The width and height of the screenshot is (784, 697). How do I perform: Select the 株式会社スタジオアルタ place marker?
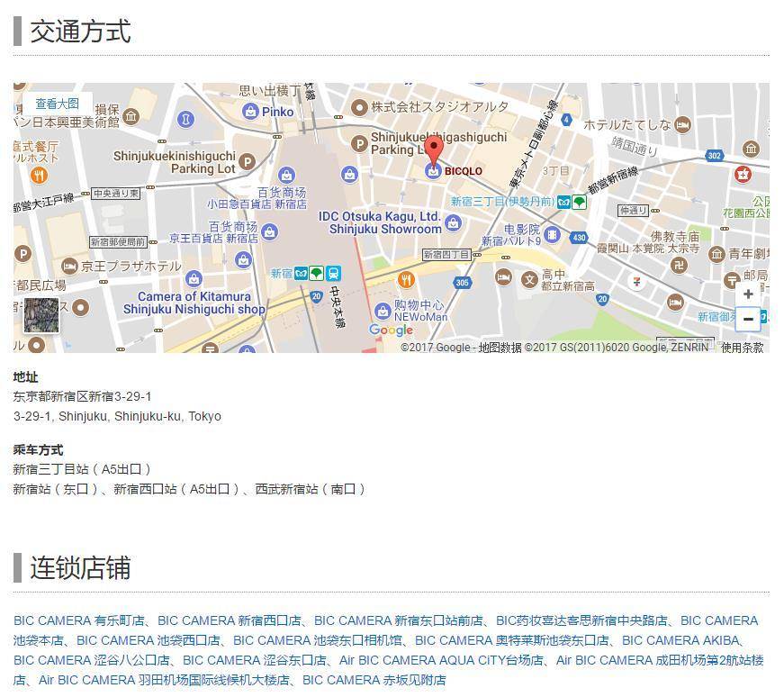[x=359, y=107]
